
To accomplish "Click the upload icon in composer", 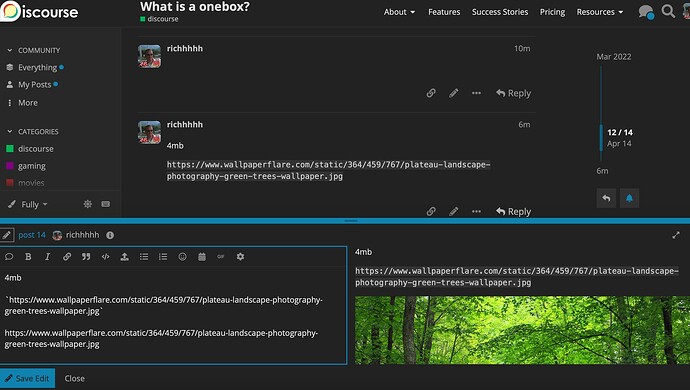I will click(x=125, y=257).
